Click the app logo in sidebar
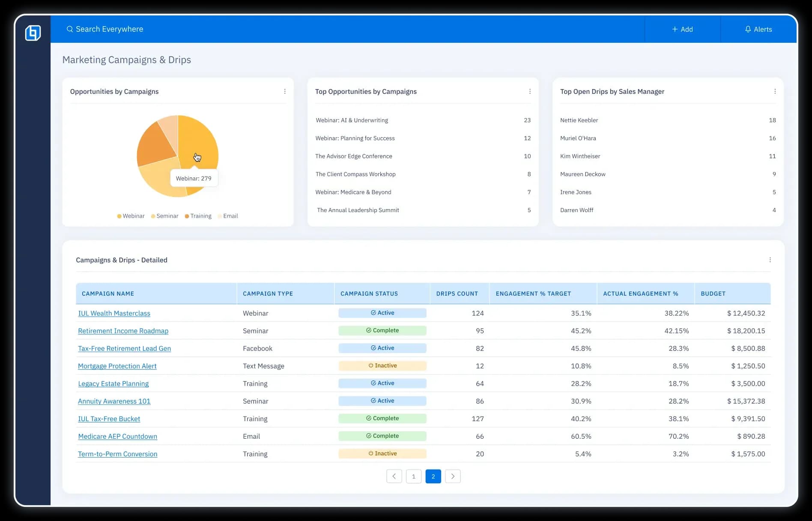This screenshot has width=812, height=521. coord(33,33)
